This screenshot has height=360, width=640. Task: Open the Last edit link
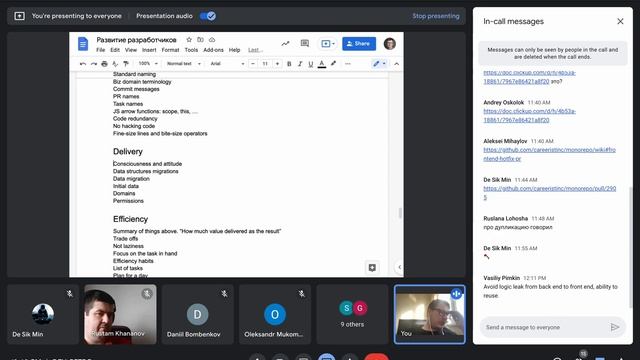tap(256, 50)
